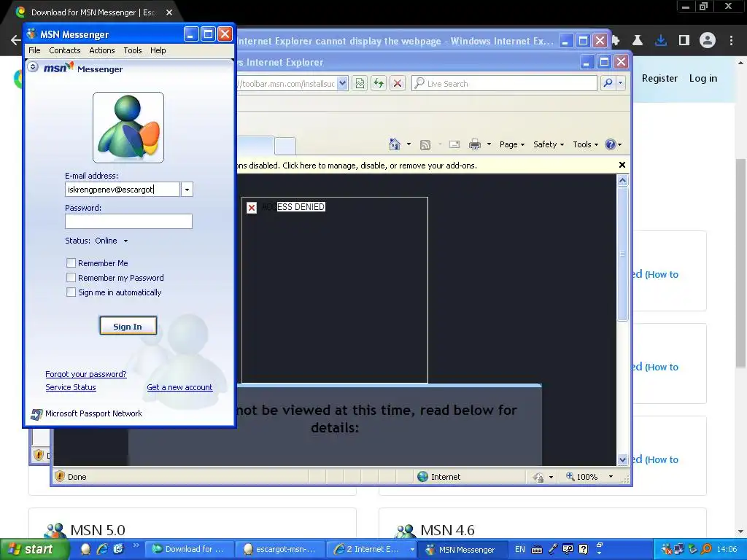Screen dimensions: 747x560
Task: Open the Status Online dropdown
Action: 112,241
